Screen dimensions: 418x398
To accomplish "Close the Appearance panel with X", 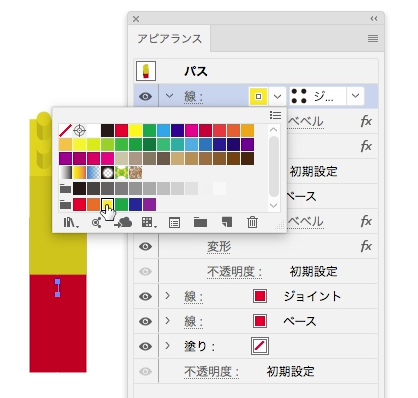I will coord(136,19).
